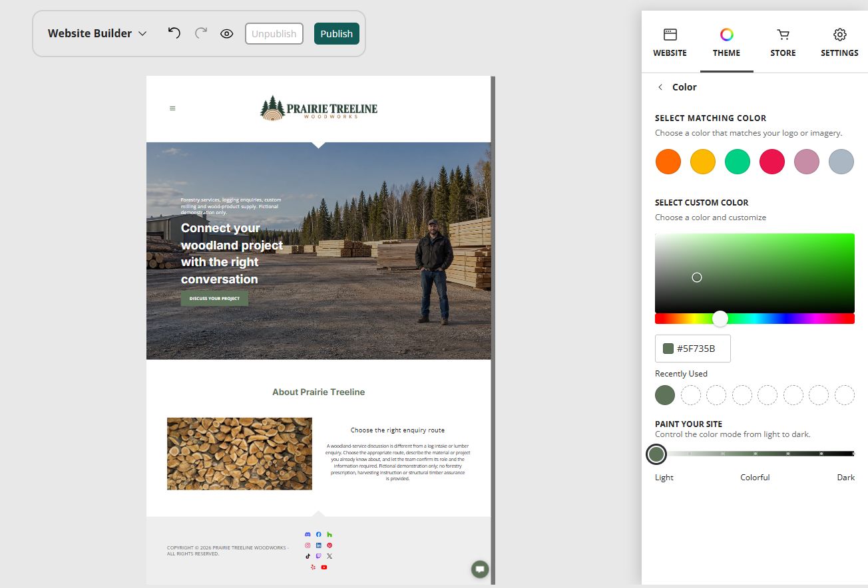The height and width of the screenshot is (588, 868).
Task: Click the Unpublish button
Action: 274,33
